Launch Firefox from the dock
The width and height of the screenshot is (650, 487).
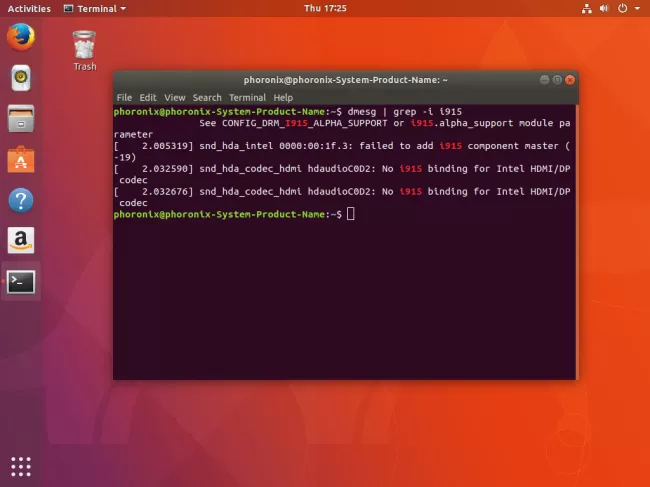pos(21,38)
